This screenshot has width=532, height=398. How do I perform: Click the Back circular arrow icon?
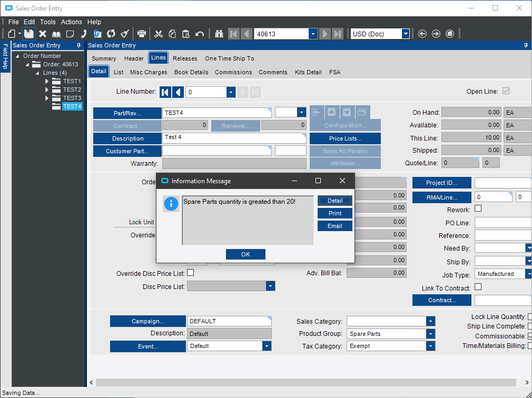click(422, 34)
